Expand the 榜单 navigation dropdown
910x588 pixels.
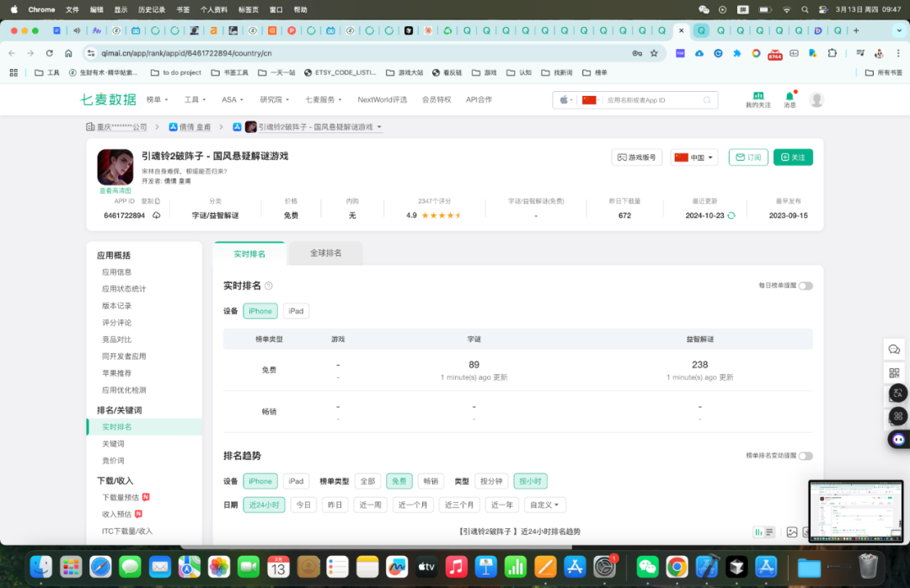coord(157,99)
